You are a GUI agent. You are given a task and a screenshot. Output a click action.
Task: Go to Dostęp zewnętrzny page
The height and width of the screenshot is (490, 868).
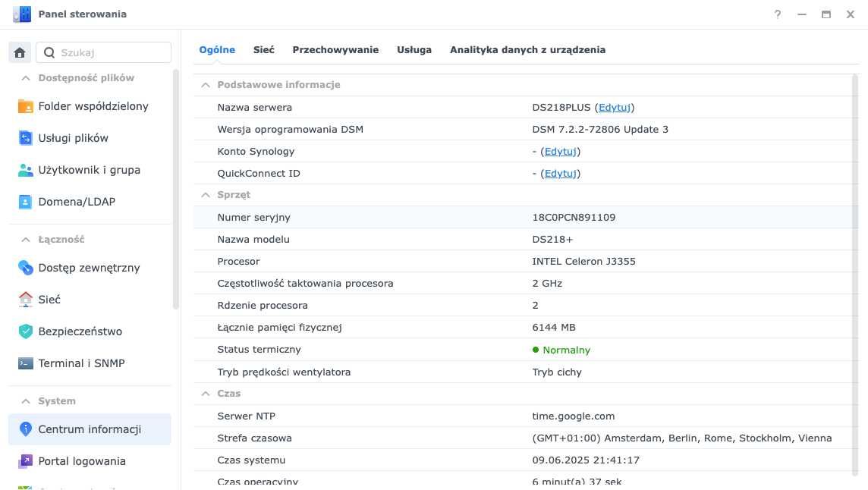pyautogui.click(x=90, y=268)
